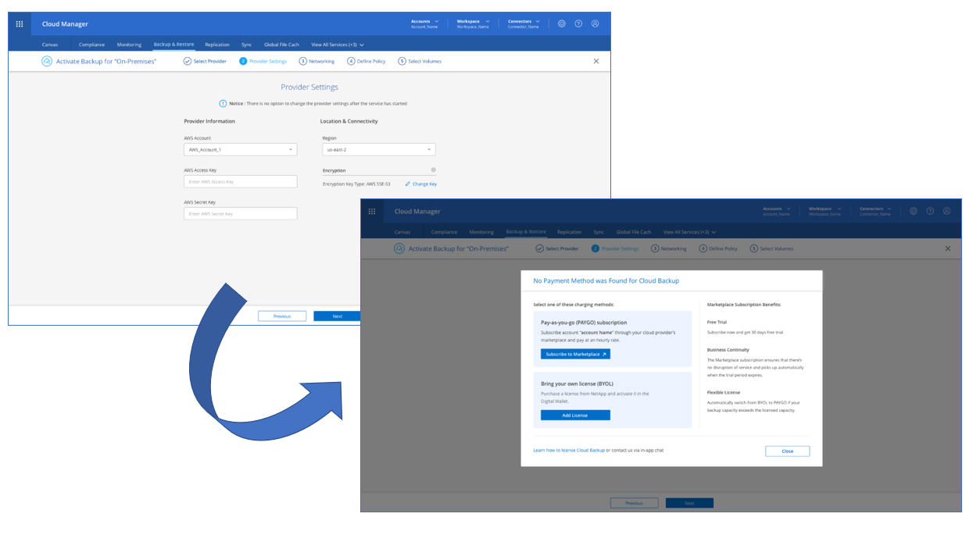This screenshot has width=980, height=535.
Task: Open the user profile icon in the undimmed header
Action: tap(595, 23)
